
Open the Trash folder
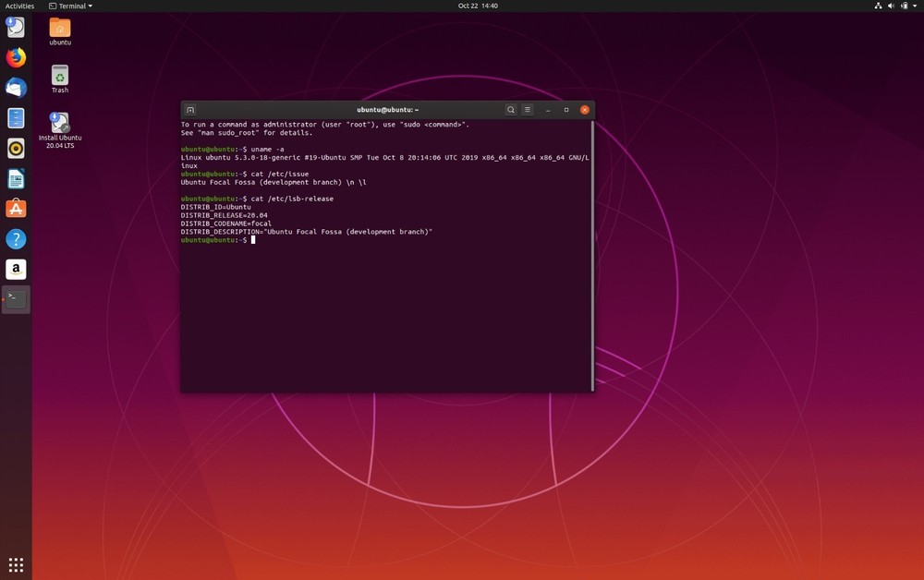pos(59,74)
